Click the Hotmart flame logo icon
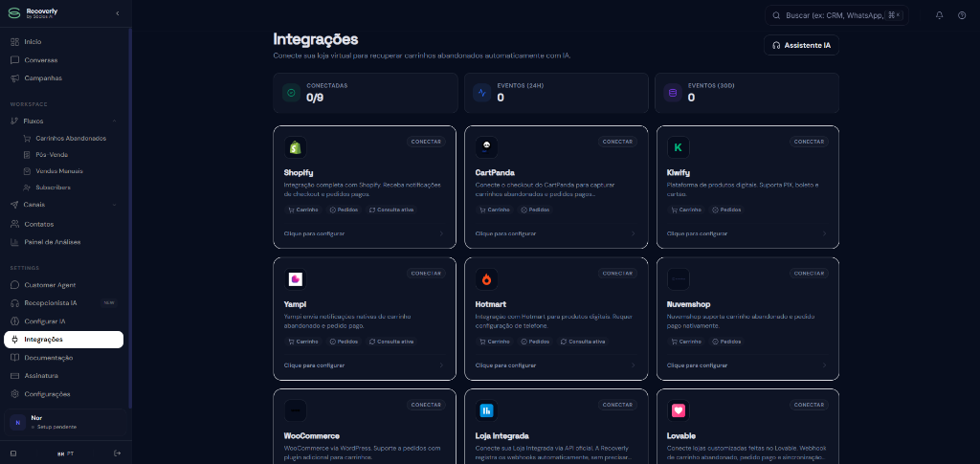The height and width of the screenshot is (464, 980). (x=487, y=278)
